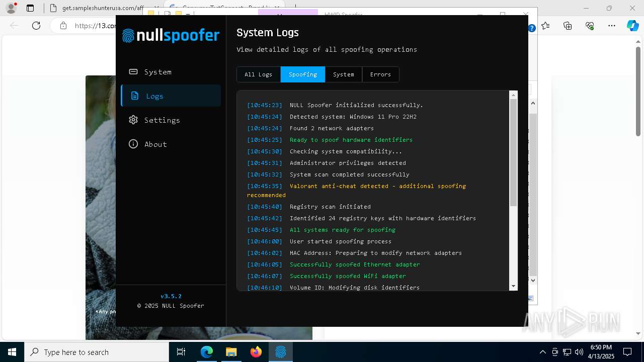Click taskbar search box
This screenshot has width=644, height=362.
pos(97,352)
